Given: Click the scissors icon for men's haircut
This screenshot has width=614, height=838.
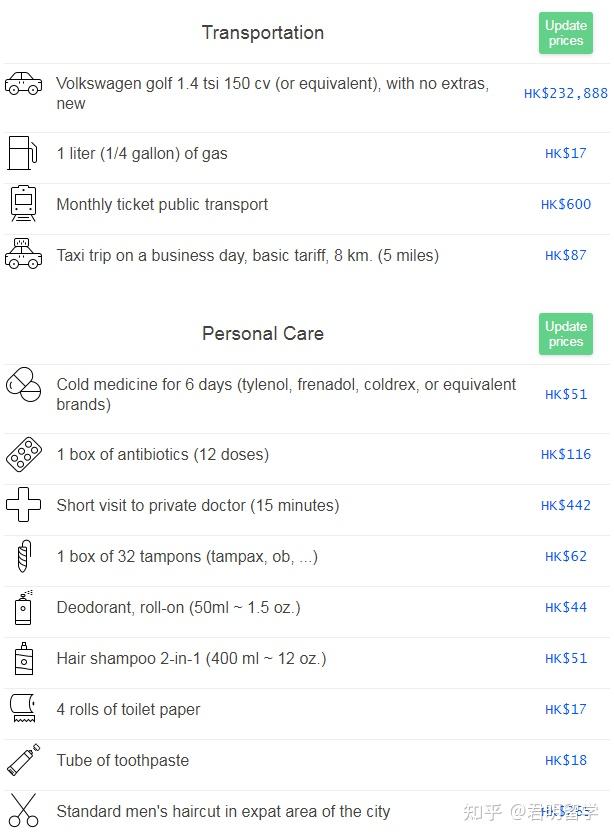Looking at the screenshot, I should (x=23, y=810).
